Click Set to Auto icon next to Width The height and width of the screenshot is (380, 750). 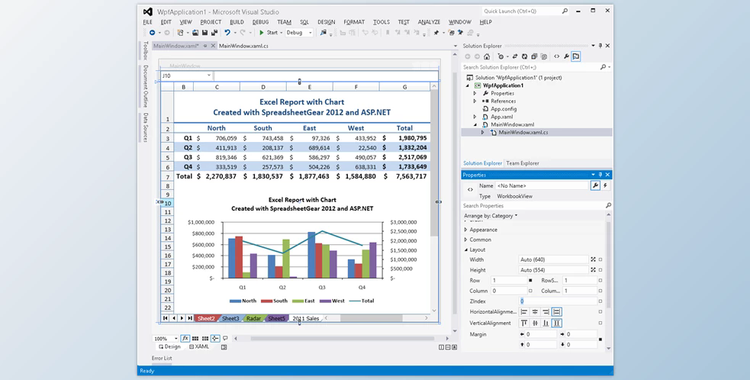pyautogui.click(x=593, y=259)
